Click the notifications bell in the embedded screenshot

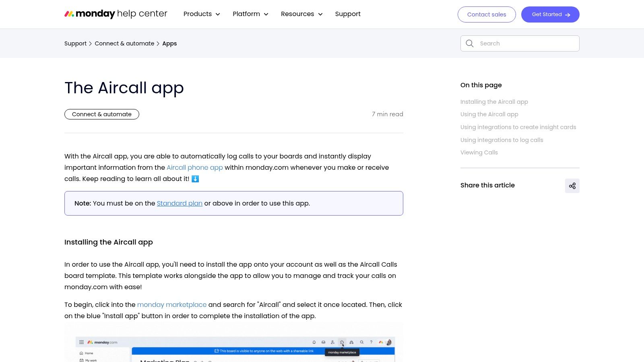tap(314, 342)
